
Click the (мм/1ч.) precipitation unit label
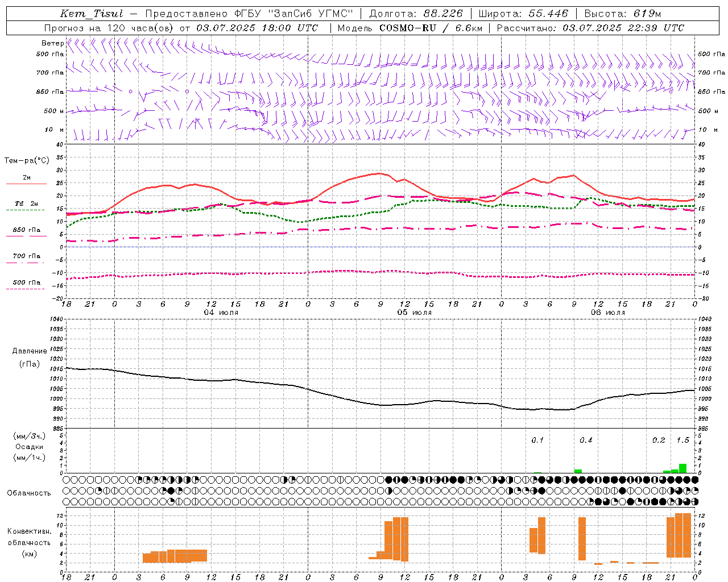click(30, 458)
